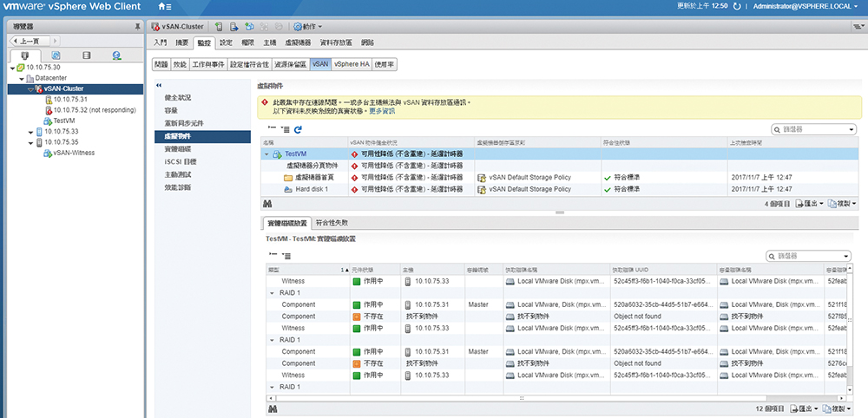Pin the navigator panel with pushpin icon

tap(137, 26)
